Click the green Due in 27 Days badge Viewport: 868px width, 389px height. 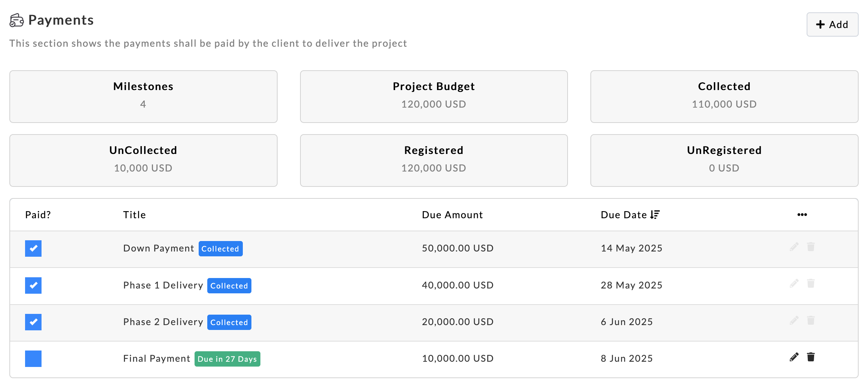pos(227,359)
